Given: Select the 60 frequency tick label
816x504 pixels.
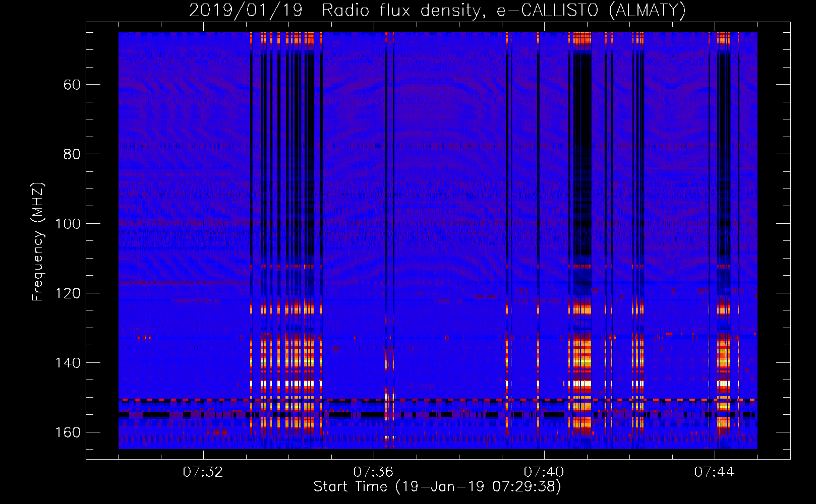Looking at the screenshot, I should point(72,85).
